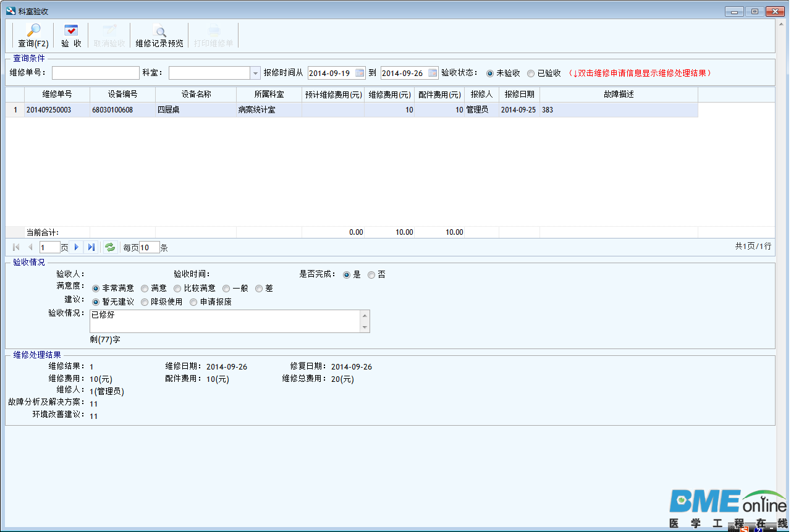
Task: Click the green refresh icon in pager
Action: (x=109, y=247)
